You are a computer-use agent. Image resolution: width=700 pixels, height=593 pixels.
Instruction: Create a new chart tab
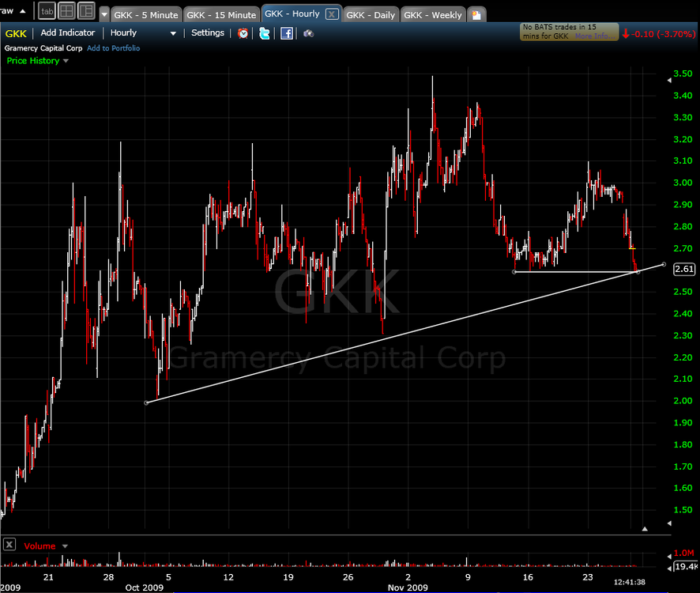coord(476,15)
